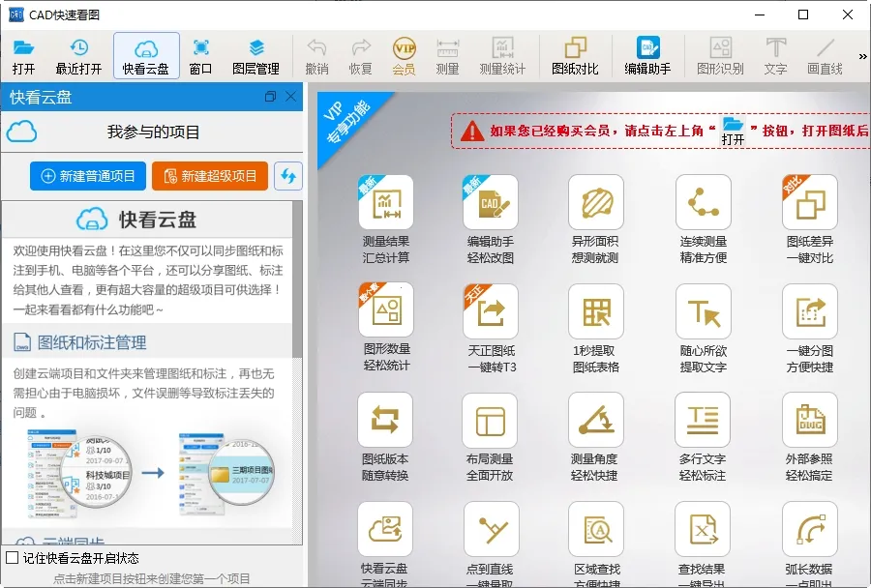Click 打开 to open a drawing
This screenshot has height=588, width=871.
pyautogui.click(x=24, y=53)
